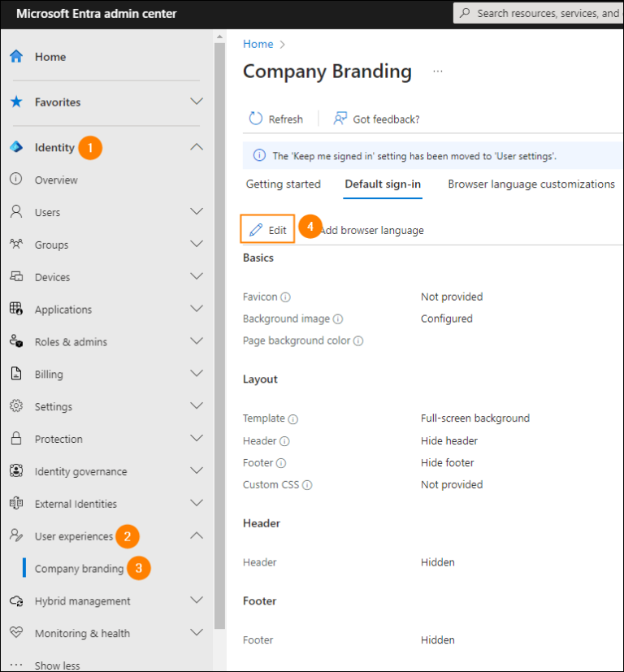Screen dimensions: 624x672
Task: Open the Browser language customizations tab
Action: [x=531, y=184]
